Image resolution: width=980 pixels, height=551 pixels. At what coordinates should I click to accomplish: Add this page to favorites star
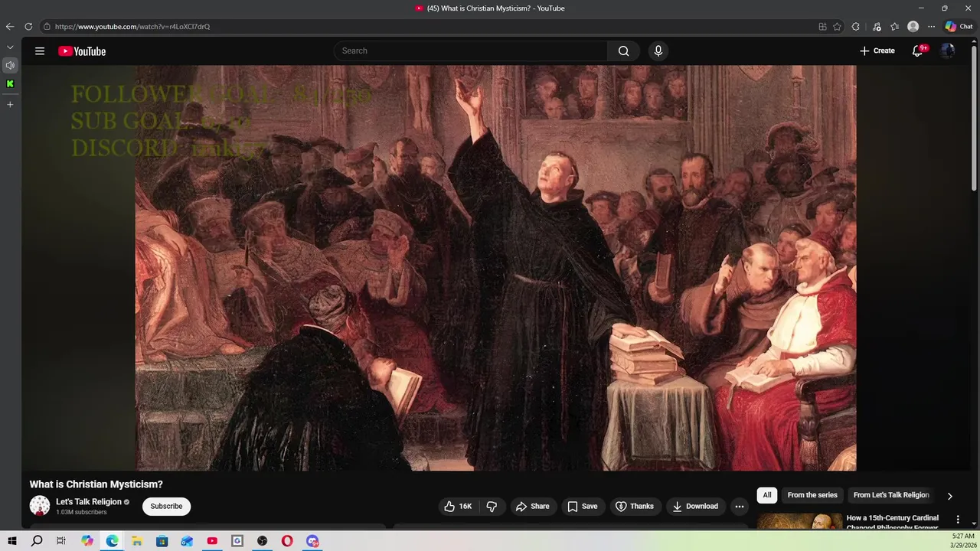click(x=838, y=26)
